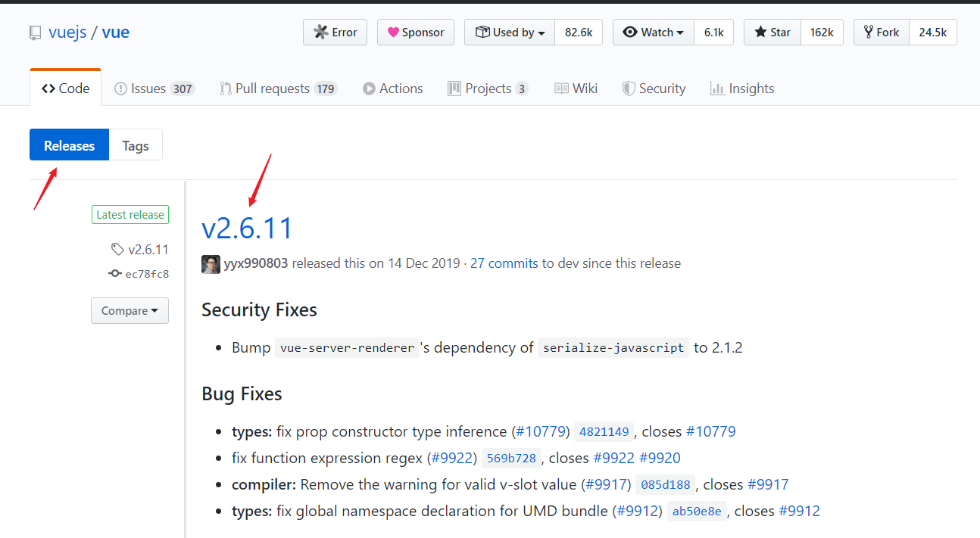Click the Latest release badge
Viewport: 980px width, 538px height.
coord(130,215)
